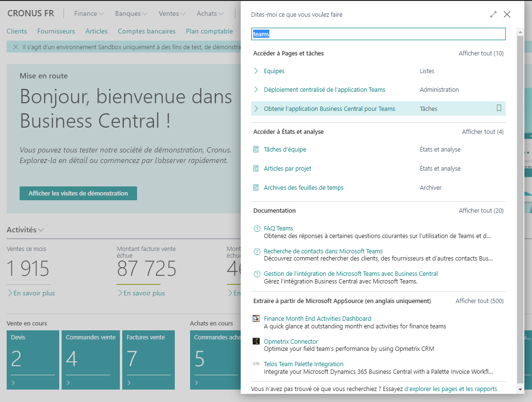Open the FAQ Teams documentation
The image size is (532, 402).
coord(278,228)
